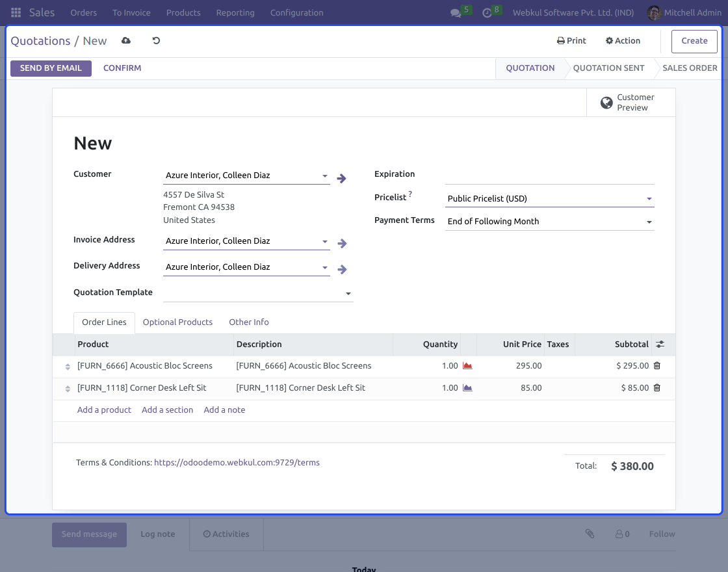Expand the Delivery Address dropdown
Image resolution: width=728 pixels, height=572 pixels.
[325, 267]
